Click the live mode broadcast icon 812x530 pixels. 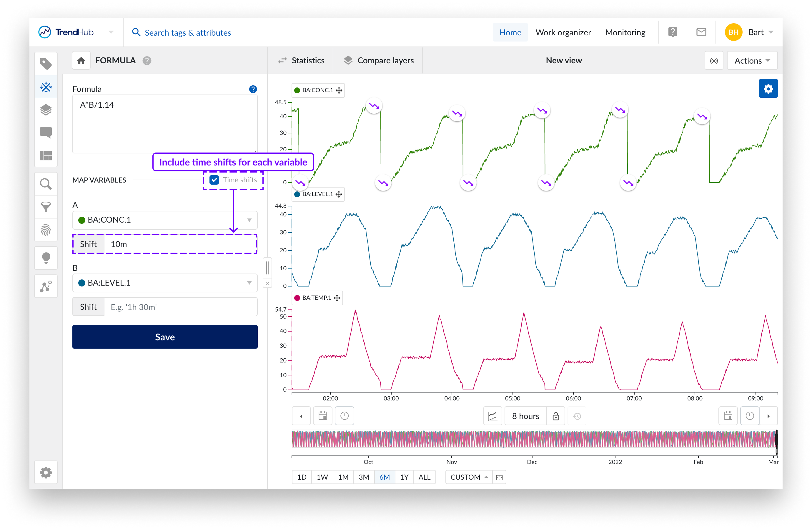(x=713, y=61)
